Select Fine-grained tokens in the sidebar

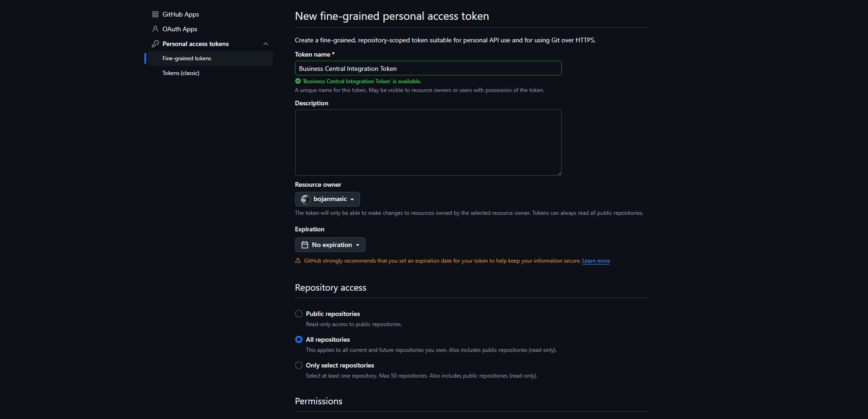click(x=186, y=58)
